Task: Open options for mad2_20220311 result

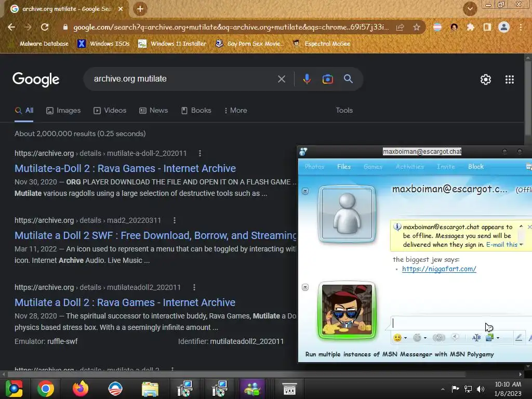Action: point(175,220)
